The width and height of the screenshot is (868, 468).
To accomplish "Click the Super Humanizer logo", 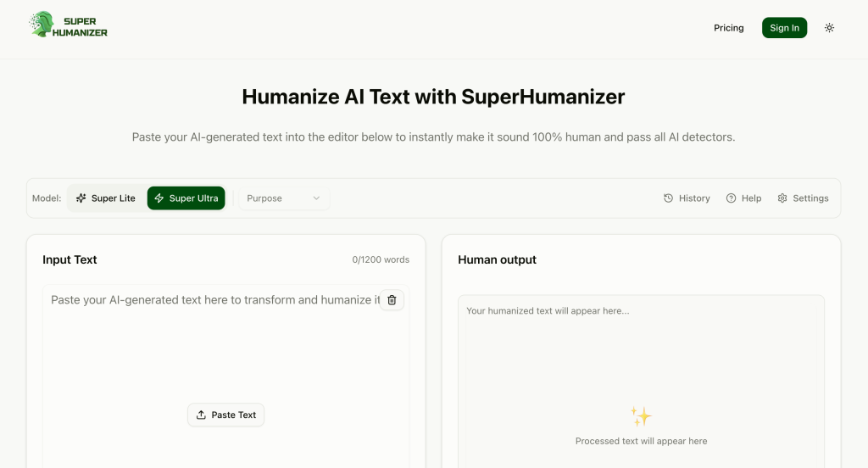I will tap(68, 25).
